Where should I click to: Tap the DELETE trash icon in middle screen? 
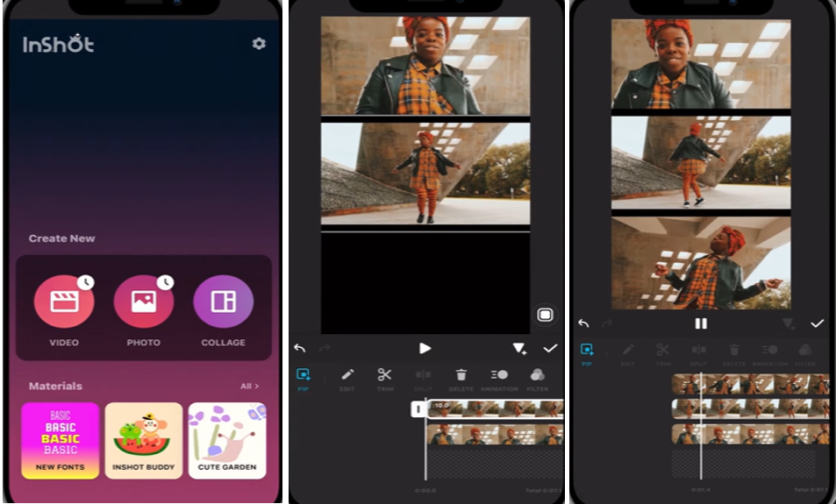pyautogui.click(x=461, y=380)
